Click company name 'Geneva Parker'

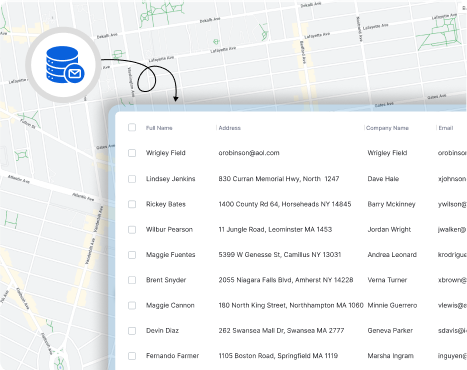coord(390,331)
